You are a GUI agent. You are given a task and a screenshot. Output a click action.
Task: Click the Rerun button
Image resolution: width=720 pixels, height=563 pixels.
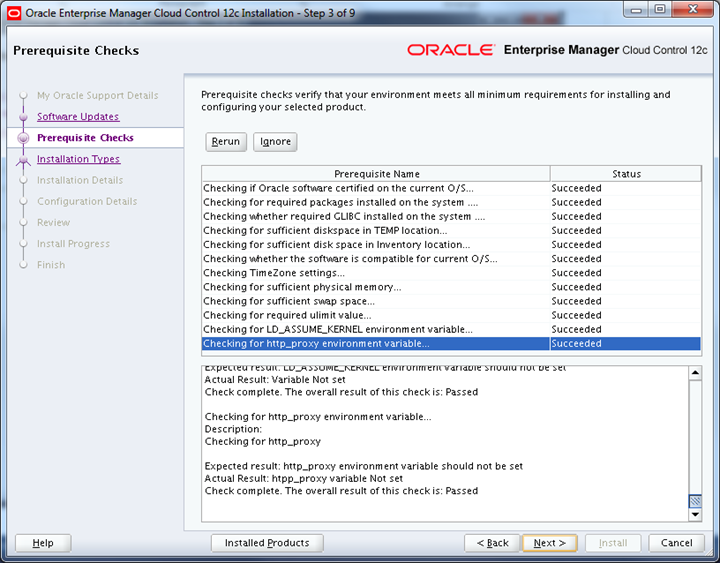pyautogui.click(x=226, y=141)
